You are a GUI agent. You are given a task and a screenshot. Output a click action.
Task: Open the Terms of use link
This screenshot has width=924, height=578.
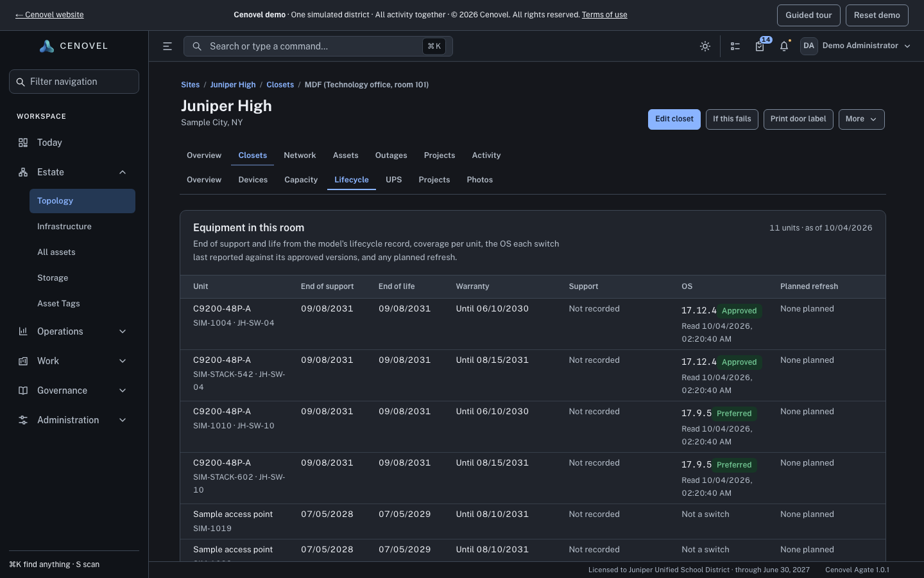604,15
